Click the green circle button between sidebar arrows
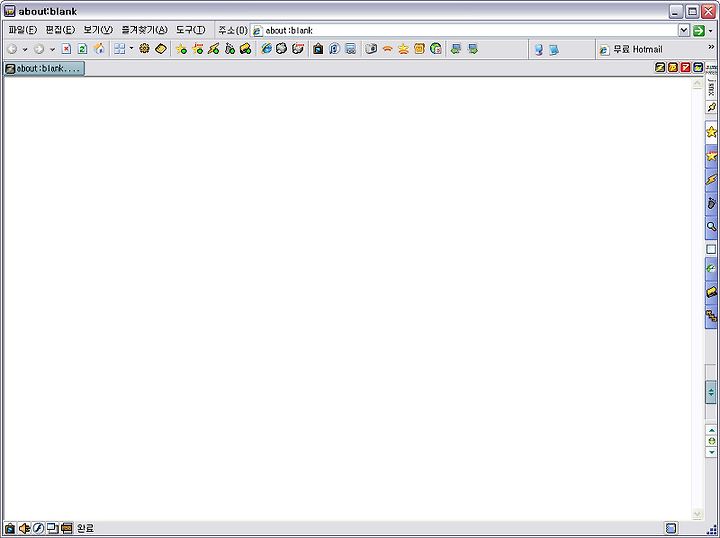 click(x=712, y=441)
